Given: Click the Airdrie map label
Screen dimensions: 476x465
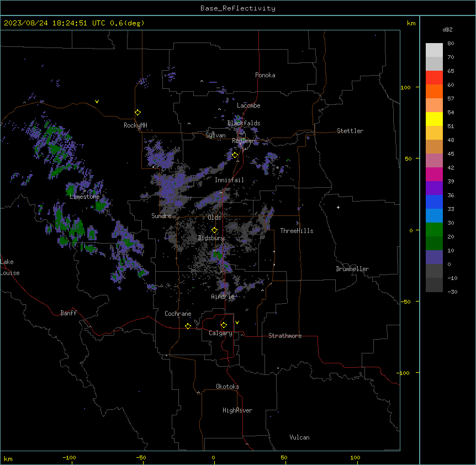Looking at the screenshot, I should tap(223, 297).
